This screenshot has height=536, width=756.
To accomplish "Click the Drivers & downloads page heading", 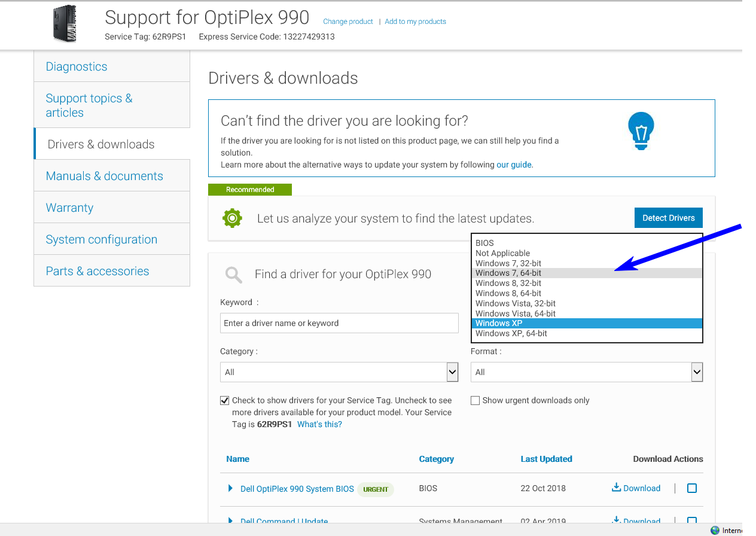I will [283, 78].
